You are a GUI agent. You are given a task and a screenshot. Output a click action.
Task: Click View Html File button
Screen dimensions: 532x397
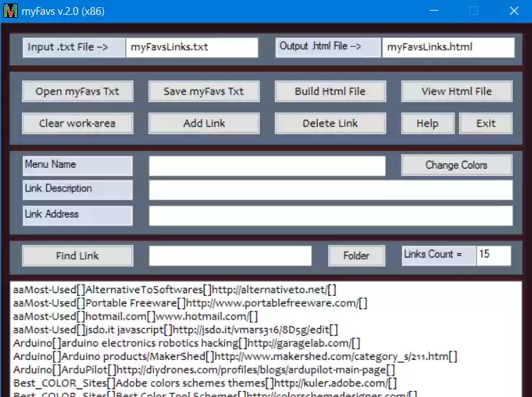tap(457, 91)
